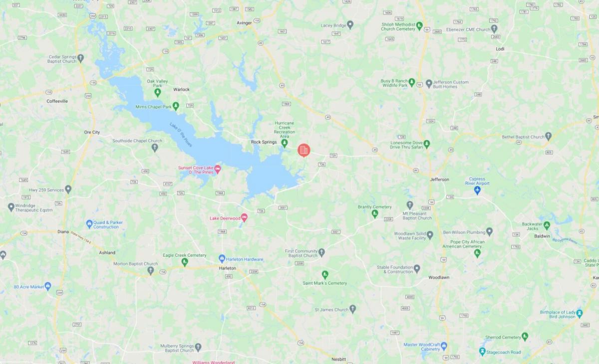Open the Saint Mark's Cemetery marker
Viewport: 599px width, 364px height.
coord(325,274)
